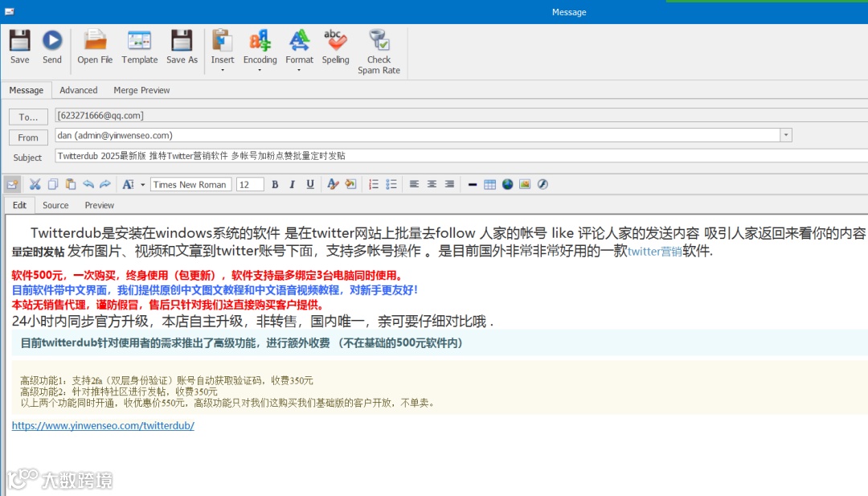This screenshot has height=496, width=868.
Task: Switch to the Preview view tab
Action: (99, 205)
